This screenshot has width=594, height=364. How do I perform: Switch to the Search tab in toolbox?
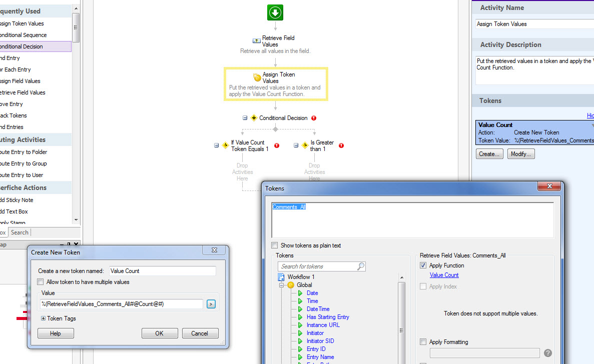click(20, 232)
